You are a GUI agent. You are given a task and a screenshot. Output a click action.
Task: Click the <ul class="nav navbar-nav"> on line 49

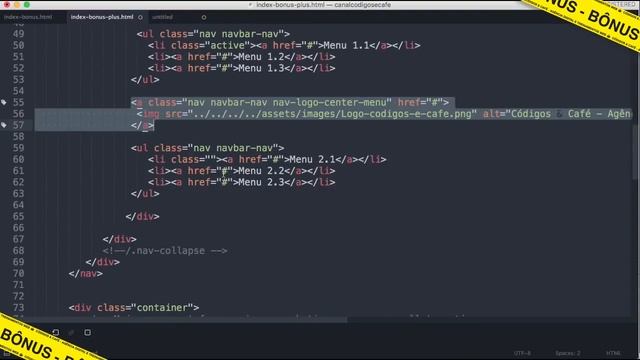point(213,34)
